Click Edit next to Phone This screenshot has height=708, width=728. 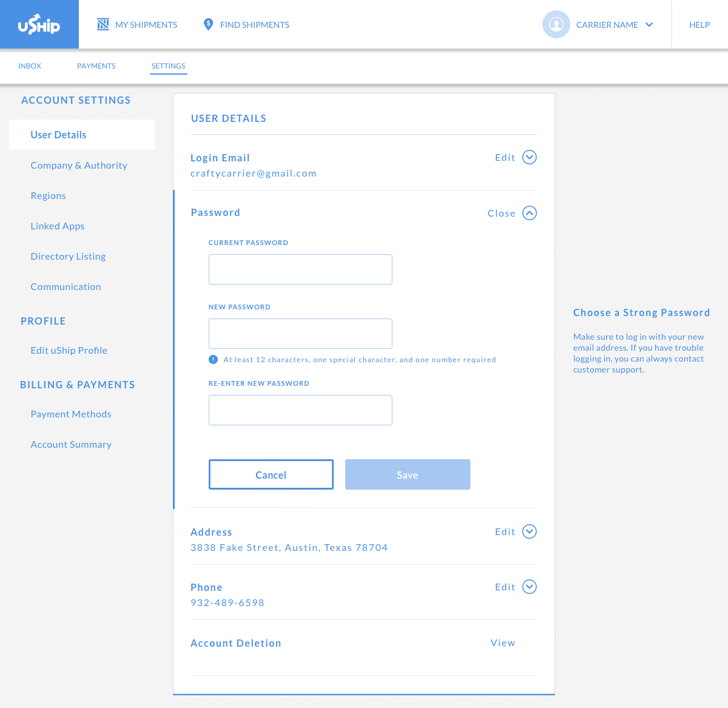[505, 587]
